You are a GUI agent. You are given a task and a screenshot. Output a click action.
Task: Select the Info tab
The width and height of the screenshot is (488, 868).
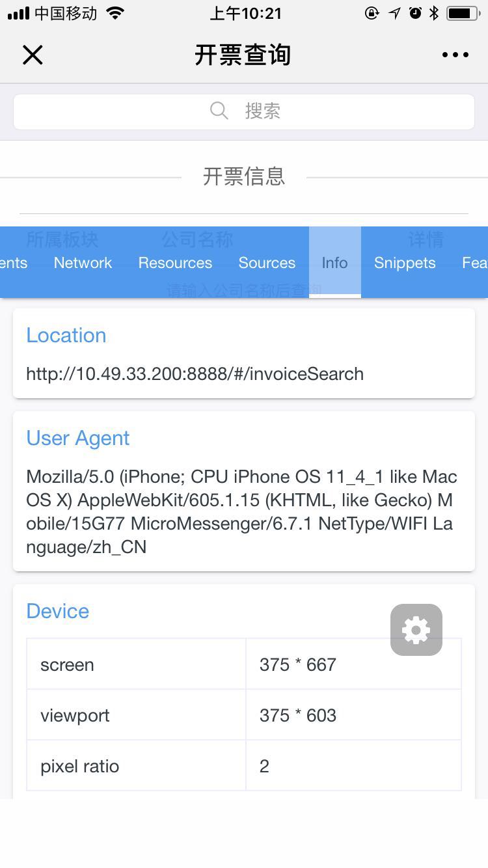(334, 263)
